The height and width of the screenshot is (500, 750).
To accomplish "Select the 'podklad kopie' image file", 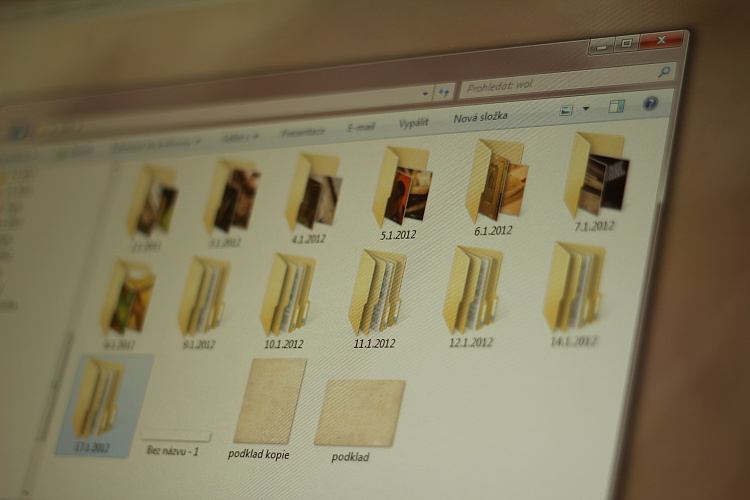I will (265, 410).
